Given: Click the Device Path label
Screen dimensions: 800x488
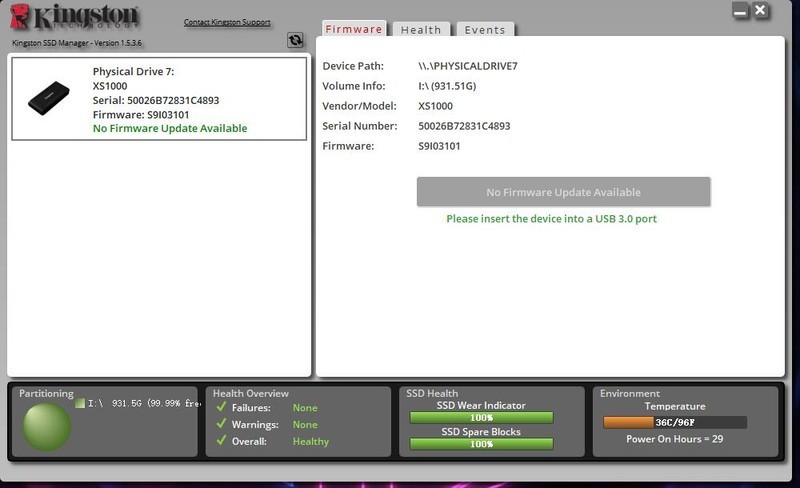Looking at the screenshot, I should coord(353,66).
